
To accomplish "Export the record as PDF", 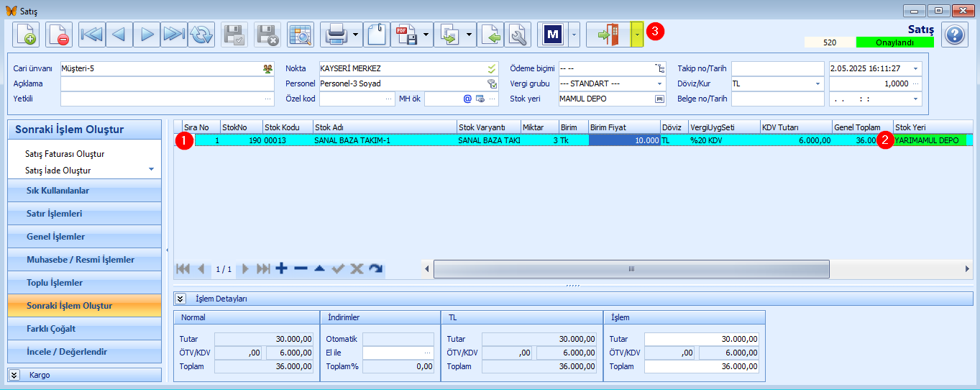I will [406, 34].
